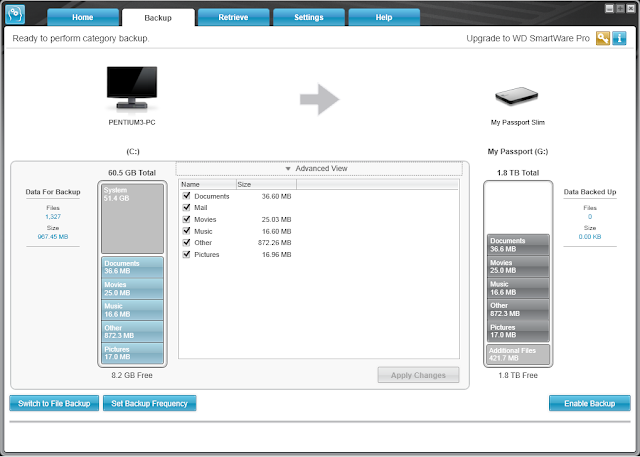Viewport: 640px width, 457px height.
Task: Minimize the SmartWare window
Action: (x=609, y=9)
